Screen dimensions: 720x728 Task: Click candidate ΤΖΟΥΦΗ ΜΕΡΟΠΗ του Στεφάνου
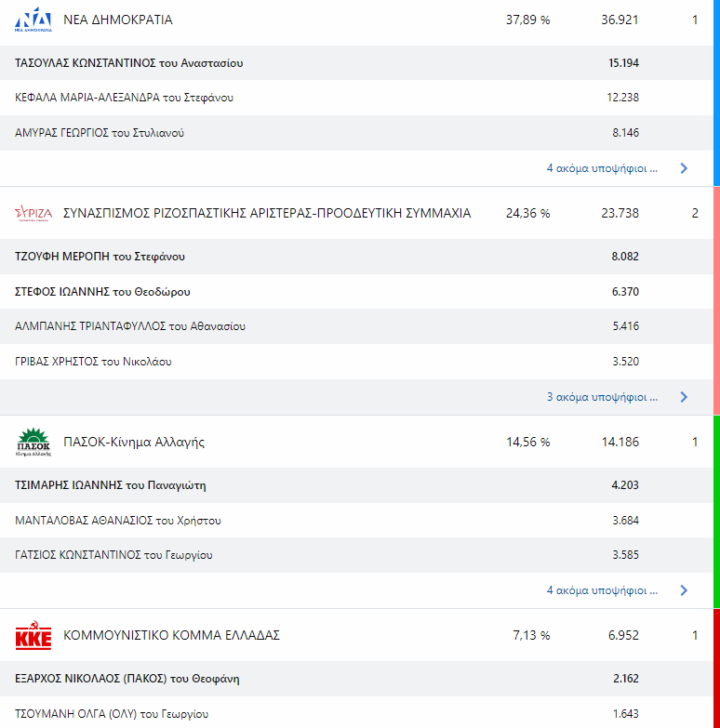click(x=100, y=257)
